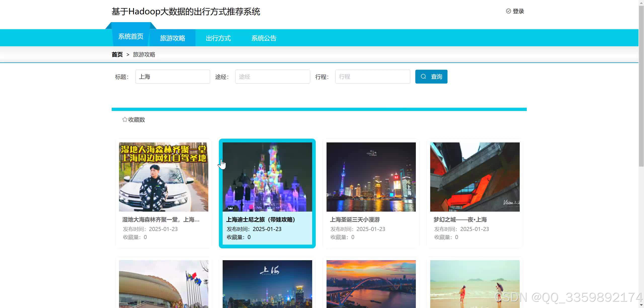The image size is (644, 308).
Task: Click the scrollbar up arrow
Action: click(x=641, y=3)
